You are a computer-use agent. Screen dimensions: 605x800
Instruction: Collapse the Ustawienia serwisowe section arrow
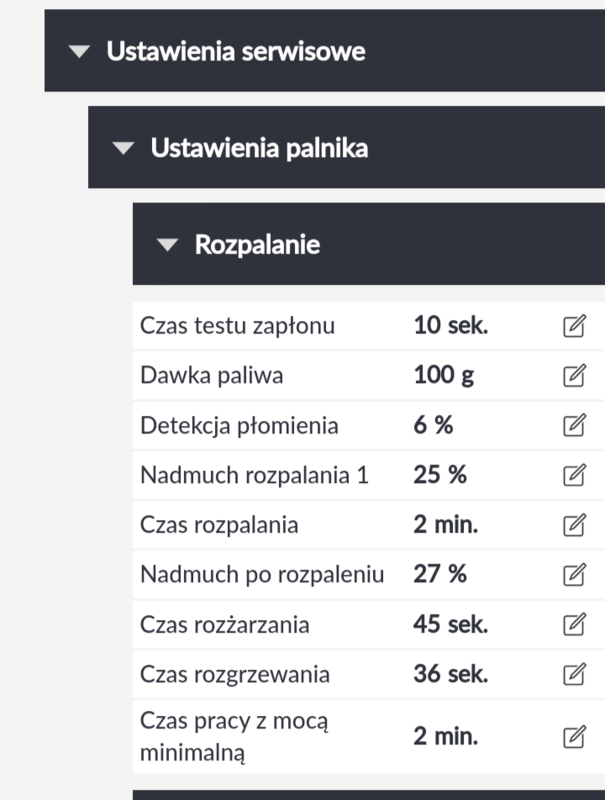click(x=79, y=52)
